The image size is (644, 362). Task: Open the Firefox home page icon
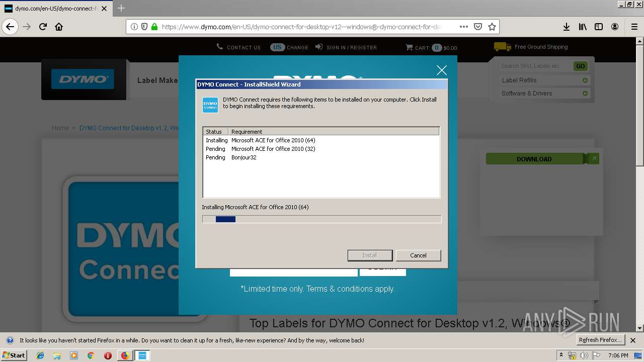point(59,27)
